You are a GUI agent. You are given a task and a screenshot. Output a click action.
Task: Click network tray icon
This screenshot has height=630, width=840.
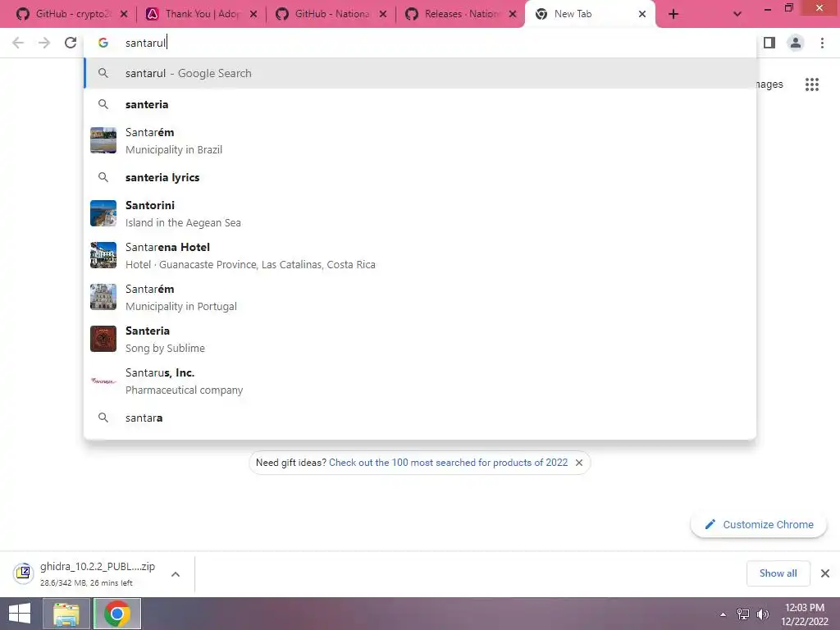743,614
